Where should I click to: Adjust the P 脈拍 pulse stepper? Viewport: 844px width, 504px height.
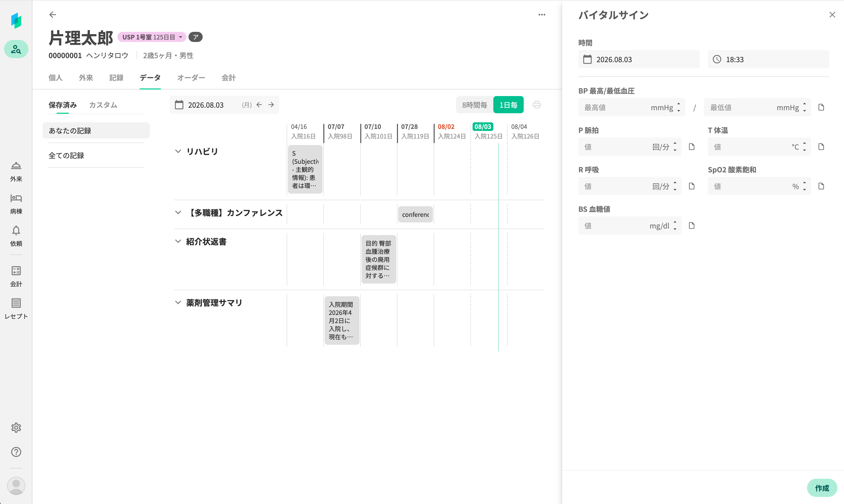tap(675, 147)
